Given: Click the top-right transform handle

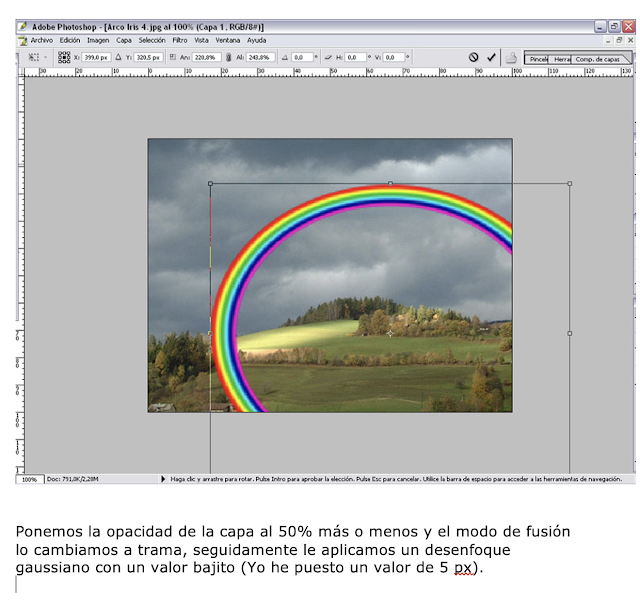Looking at the screenshot, I should pyautogui.click(x=570, y=184).
